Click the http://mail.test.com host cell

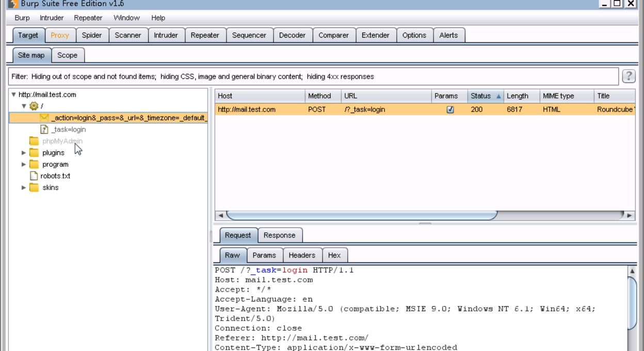tap(260, 109)
